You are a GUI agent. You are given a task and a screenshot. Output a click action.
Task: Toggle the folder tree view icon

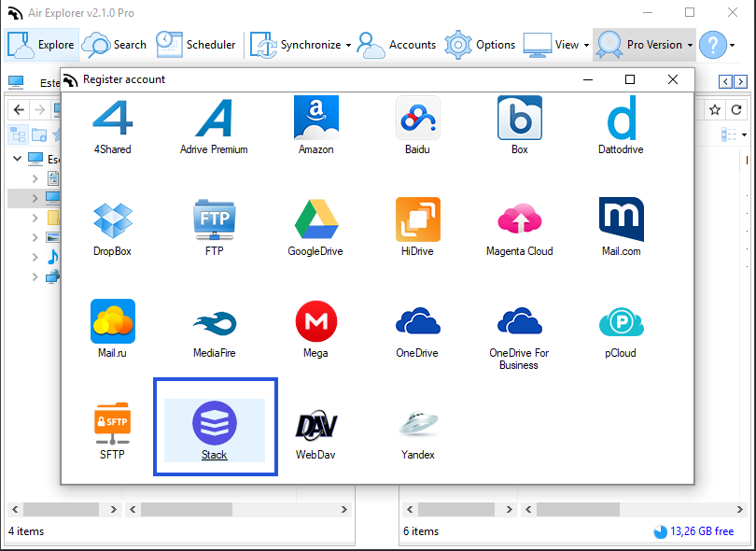point(19,134)
